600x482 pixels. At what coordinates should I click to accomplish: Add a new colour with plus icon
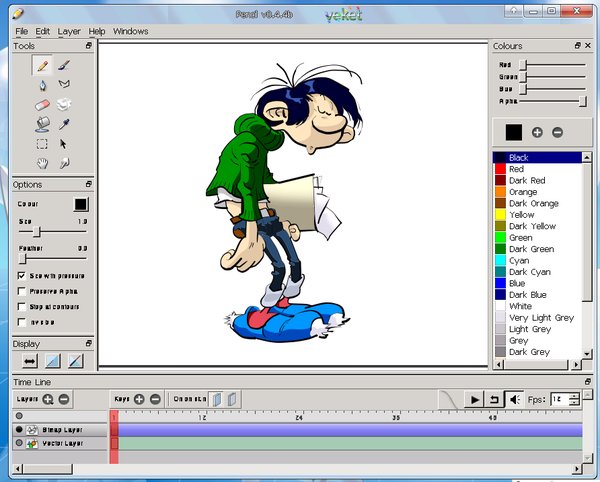pos(537,132)
